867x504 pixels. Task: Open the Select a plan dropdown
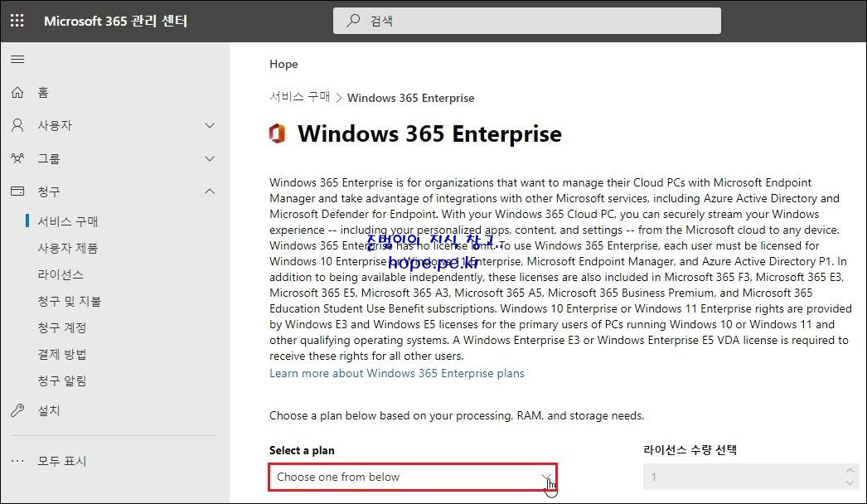413,477
